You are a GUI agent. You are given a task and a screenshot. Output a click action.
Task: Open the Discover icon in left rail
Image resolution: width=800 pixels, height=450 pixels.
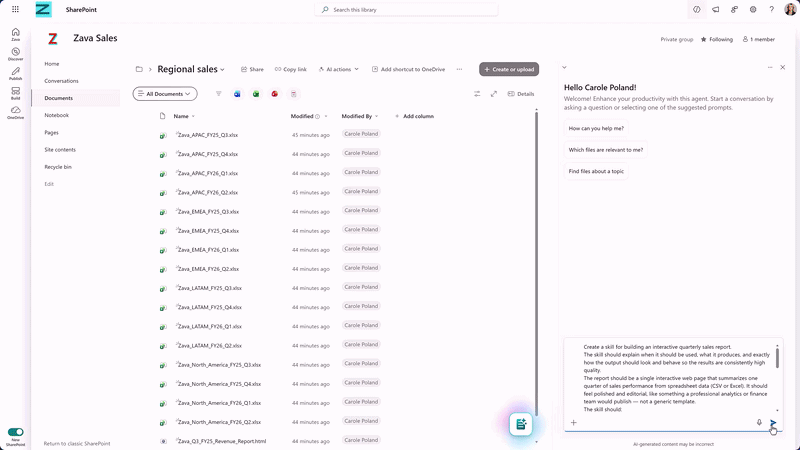15,54
